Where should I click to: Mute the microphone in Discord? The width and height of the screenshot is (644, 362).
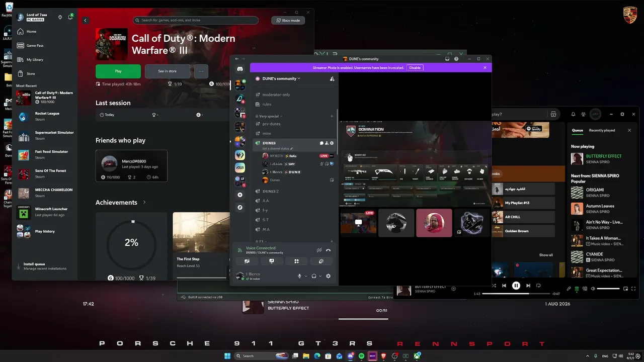(x=300, y=276)
